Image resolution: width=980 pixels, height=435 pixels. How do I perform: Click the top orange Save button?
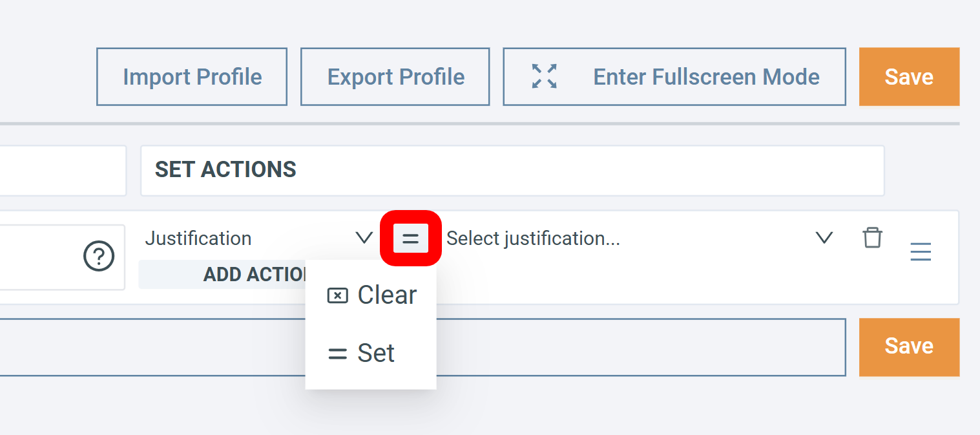(x=908, y=77)
